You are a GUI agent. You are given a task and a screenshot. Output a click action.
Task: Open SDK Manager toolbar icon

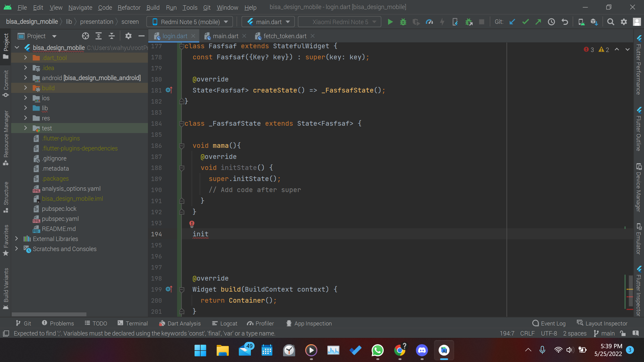pos(594,22)
